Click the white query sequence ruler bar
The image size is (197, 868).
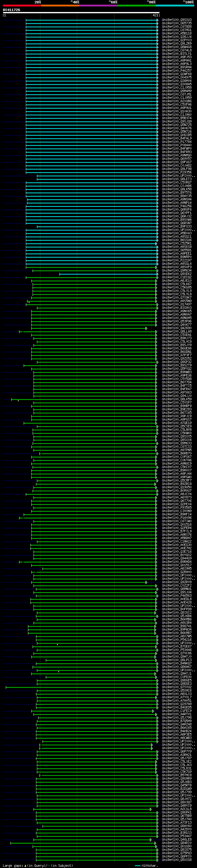(x=81, y=13)
